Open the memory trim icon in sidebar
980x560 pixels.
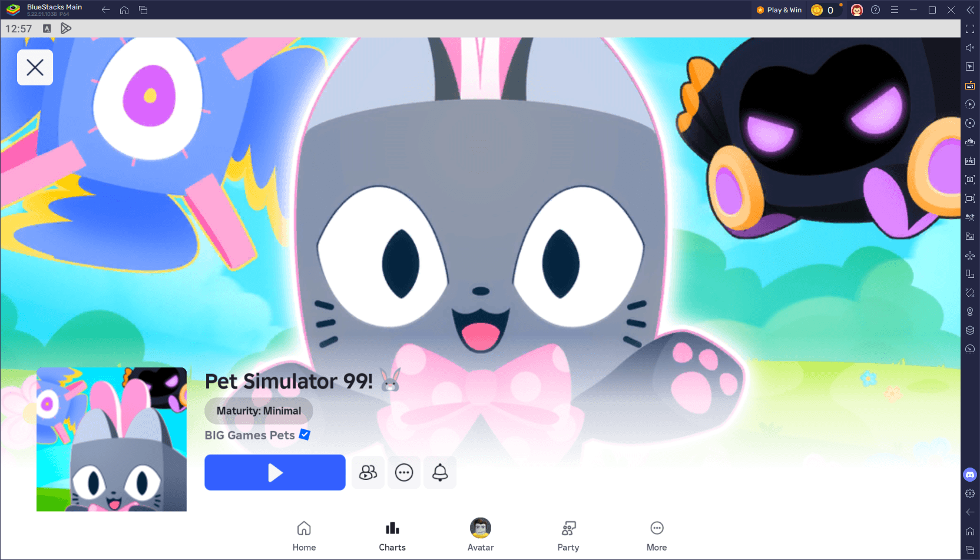(970, 142)
